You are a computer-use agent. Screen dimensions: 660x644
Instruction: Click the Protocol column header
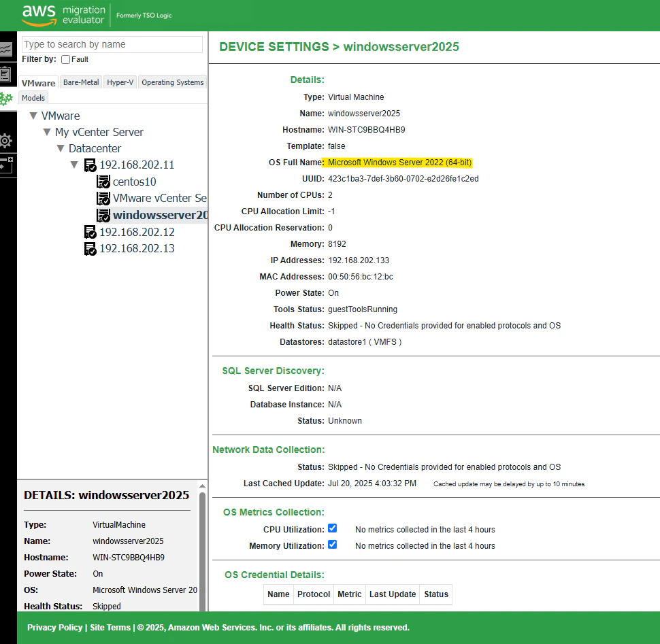point(314,594)
